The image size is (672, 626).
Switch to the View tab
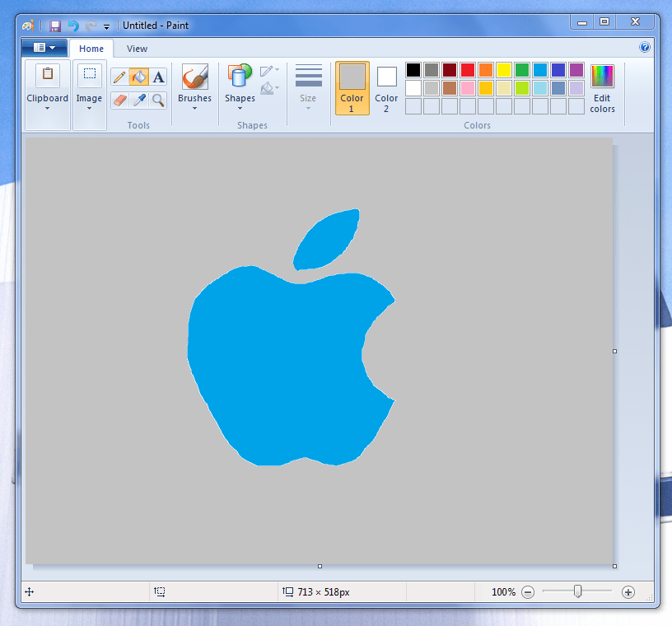coord(137,49)
